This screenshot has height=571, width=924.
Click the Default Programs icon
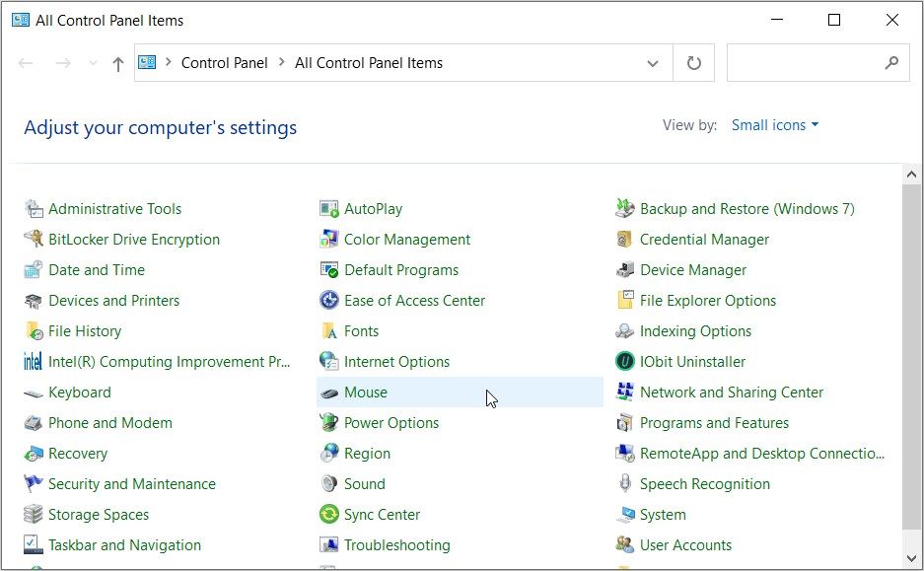point(329,270)
